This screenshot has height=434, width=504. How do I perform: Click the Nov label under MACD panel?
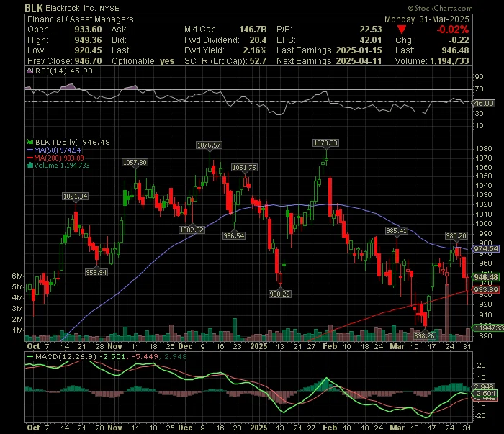pyautogui.click(x=114, y=428)
